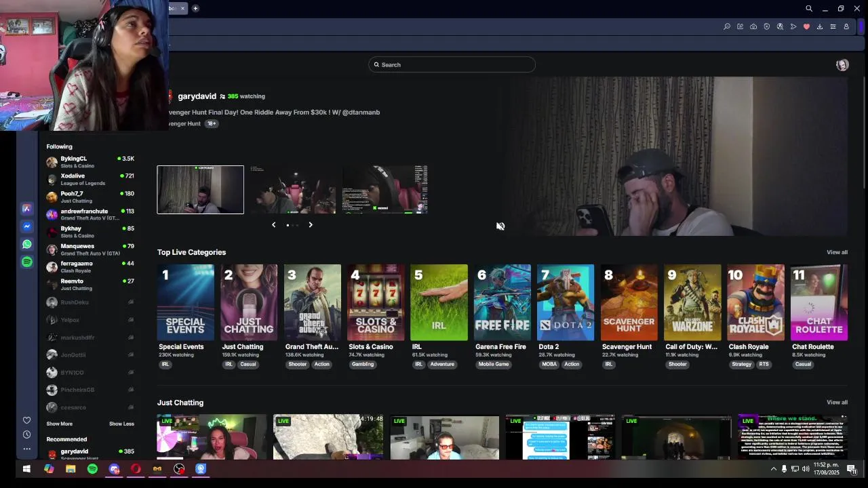Click the heart icon in browser sidebar

26,420
